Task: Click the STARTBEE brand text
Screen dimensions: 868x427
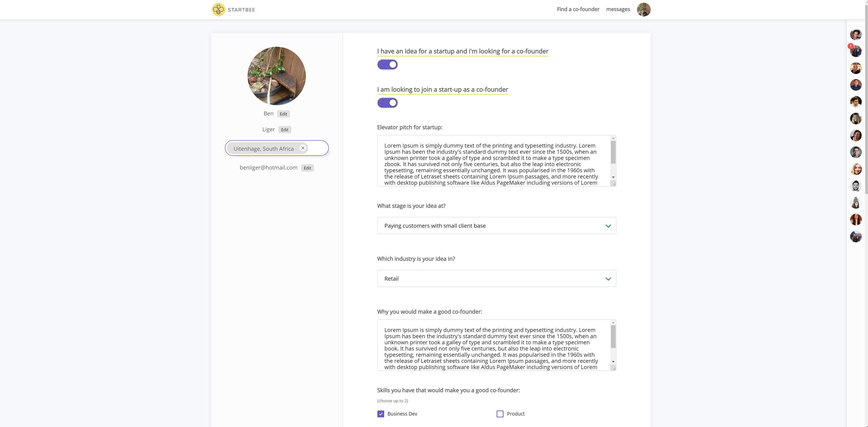Action: point(241,10)
